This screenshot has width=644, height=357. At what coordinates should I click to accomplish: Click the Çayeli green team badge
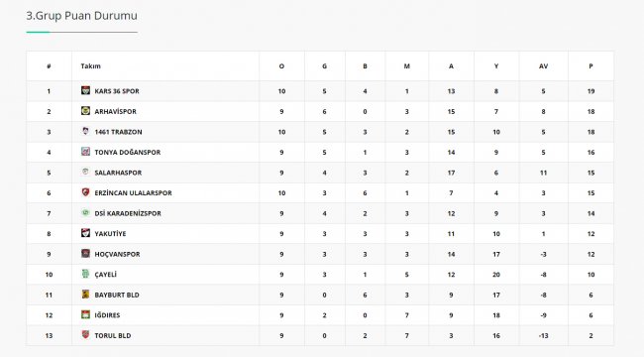(x=85, y=274)
